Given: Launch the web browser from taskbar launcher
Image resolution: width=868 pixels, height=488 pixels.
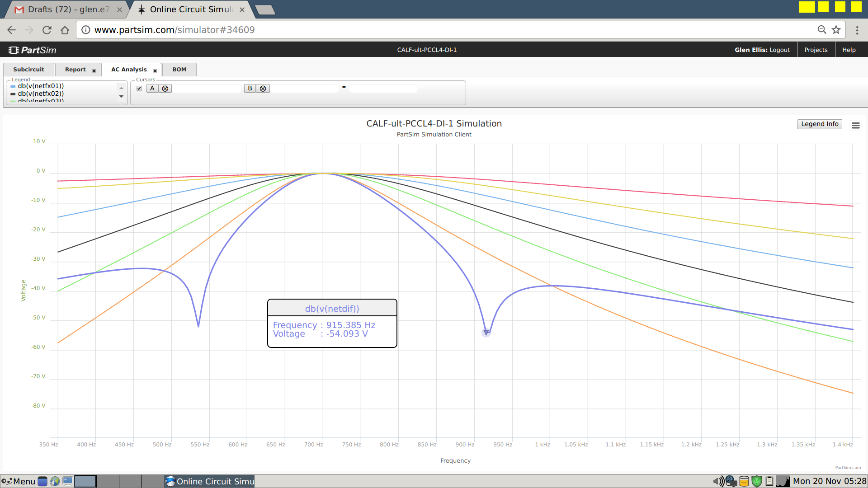Looking at the screenshot, I should tap(55, 481).
